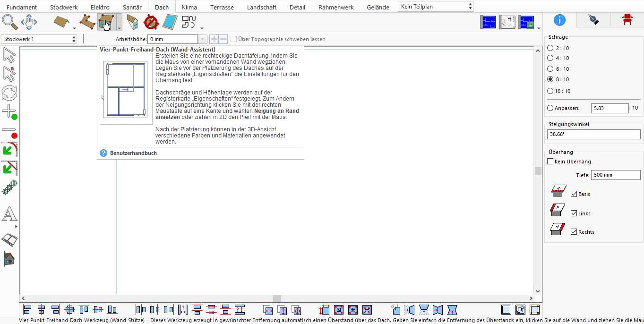Screen dimensions: 644x324
Task: Open the fountain pen properties tab
Action: coord(593,19)
